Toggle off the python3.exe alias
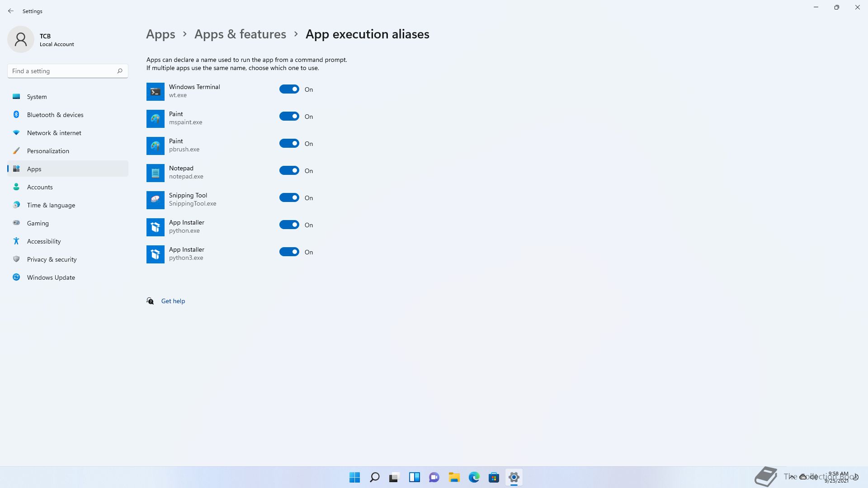This screenshot has height=488, width=868. [289, 252]
